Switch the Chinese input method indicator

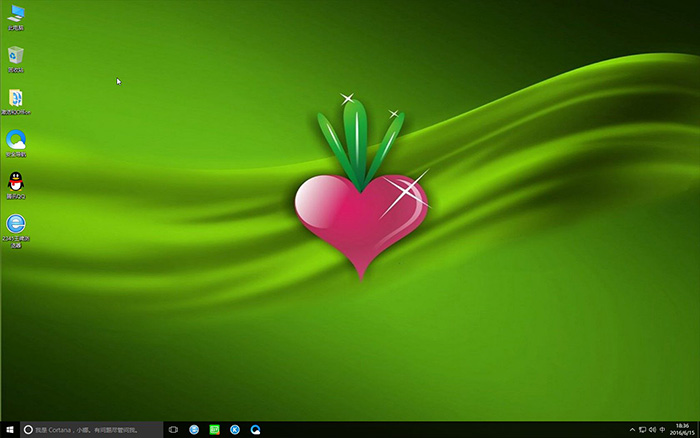[x=662, y=430]
